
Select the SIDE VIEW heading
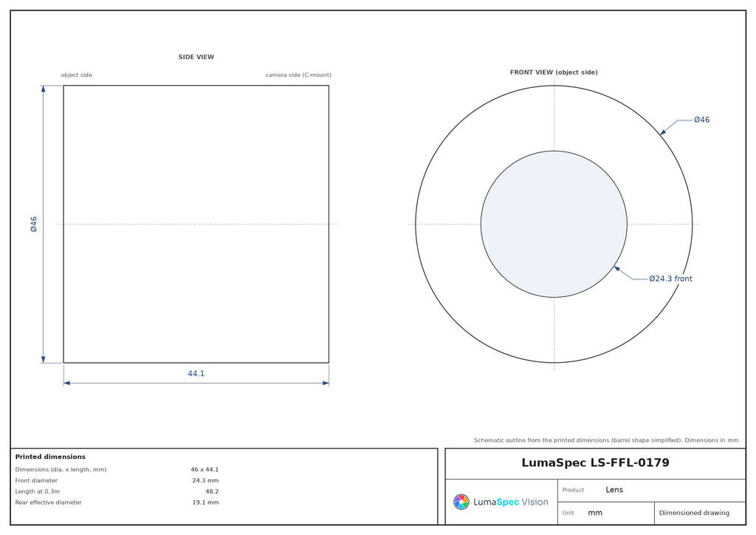[196, 57]
